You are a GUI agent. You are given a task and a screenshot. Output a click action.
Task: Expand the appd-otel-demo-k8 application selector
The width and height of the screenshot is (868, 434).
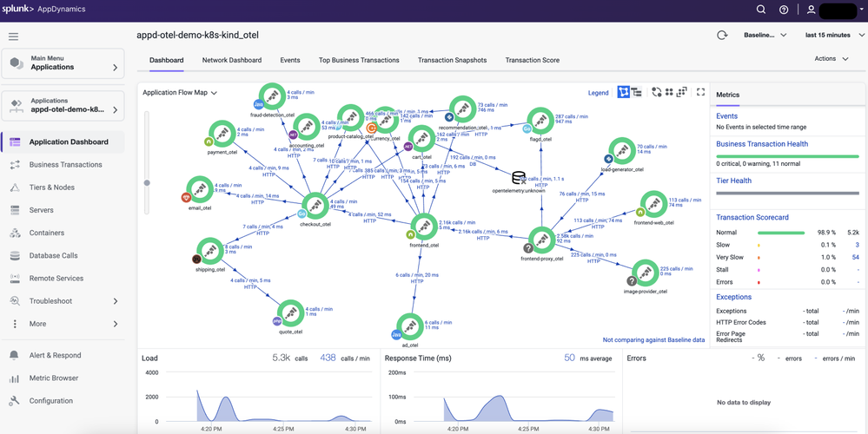pos(63,106)
